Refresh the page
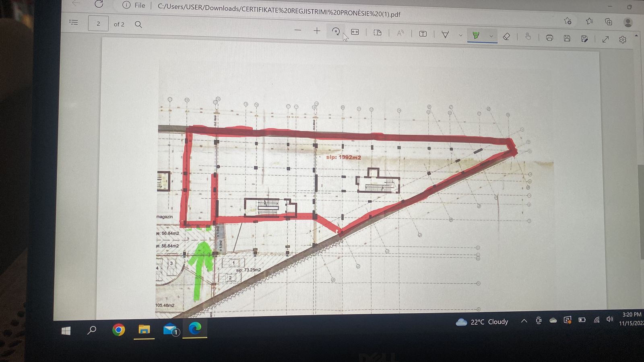Viewport: 644px width, 362px height. pyautogui.click(x=99, y=4)
